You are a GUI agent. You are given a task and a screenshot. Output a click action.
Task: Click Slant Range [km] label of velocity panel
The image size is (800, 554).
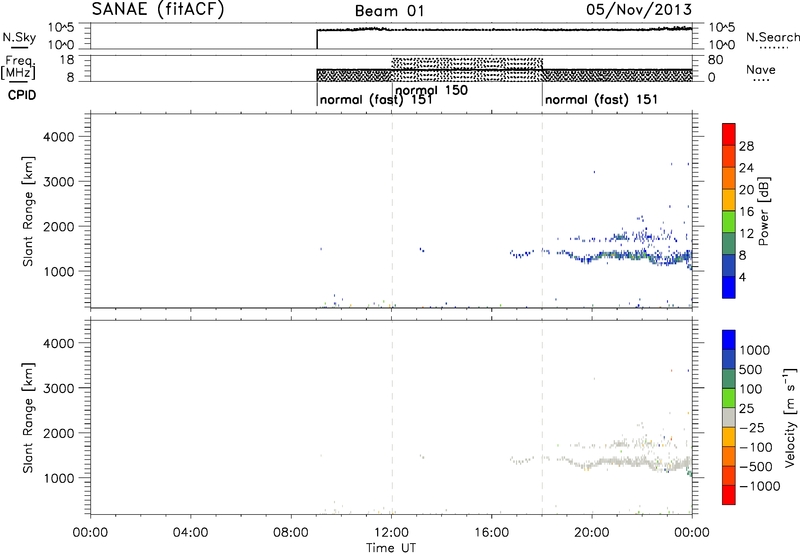tap(28, 418)
